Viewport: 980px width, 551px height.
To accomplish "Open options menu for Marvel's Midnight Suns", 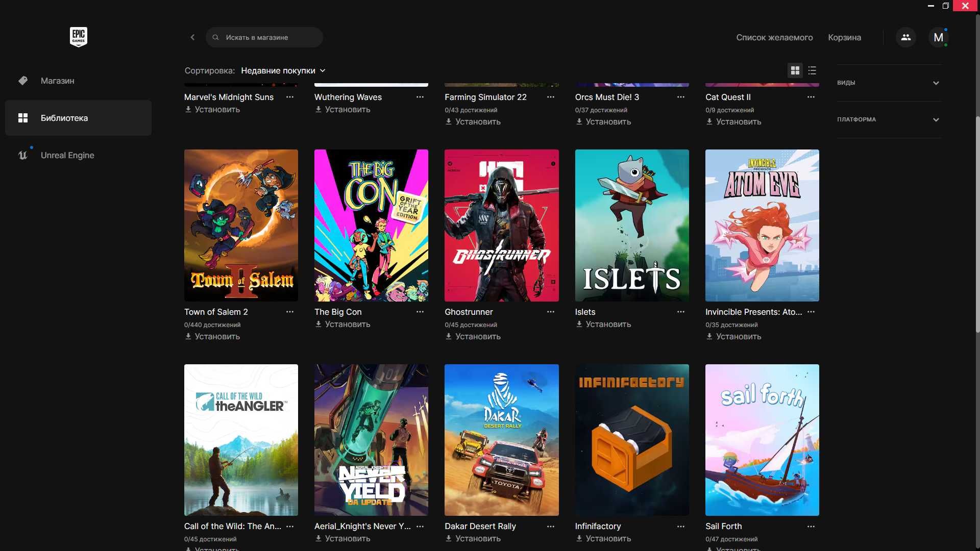I will [290, 97].
